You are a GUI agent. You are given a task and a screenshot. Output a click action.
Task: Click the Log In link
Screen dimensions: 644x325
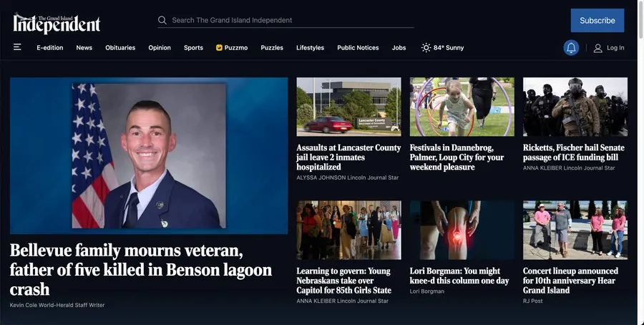coord(615,48)
